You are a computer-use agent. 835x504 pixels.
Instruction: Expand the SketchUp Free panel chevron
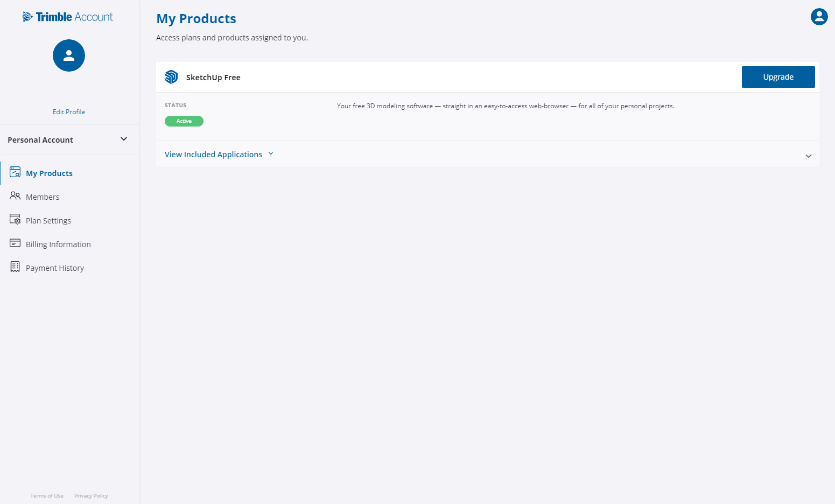(808, 156)
